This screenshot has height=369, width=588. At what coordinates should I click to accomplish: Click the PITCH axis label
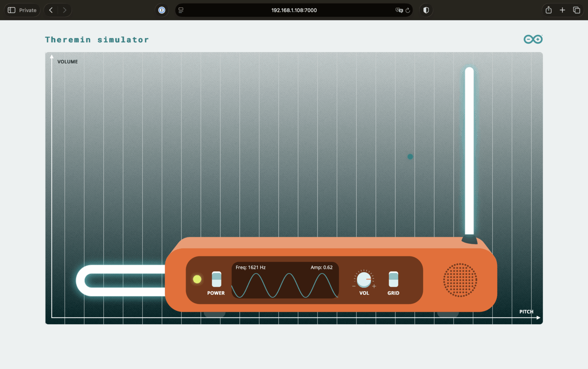526,312
